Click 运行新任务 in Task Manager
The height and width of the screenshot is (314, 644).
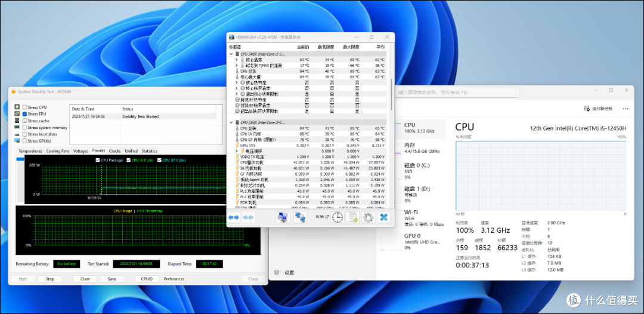tap(598, 109)
